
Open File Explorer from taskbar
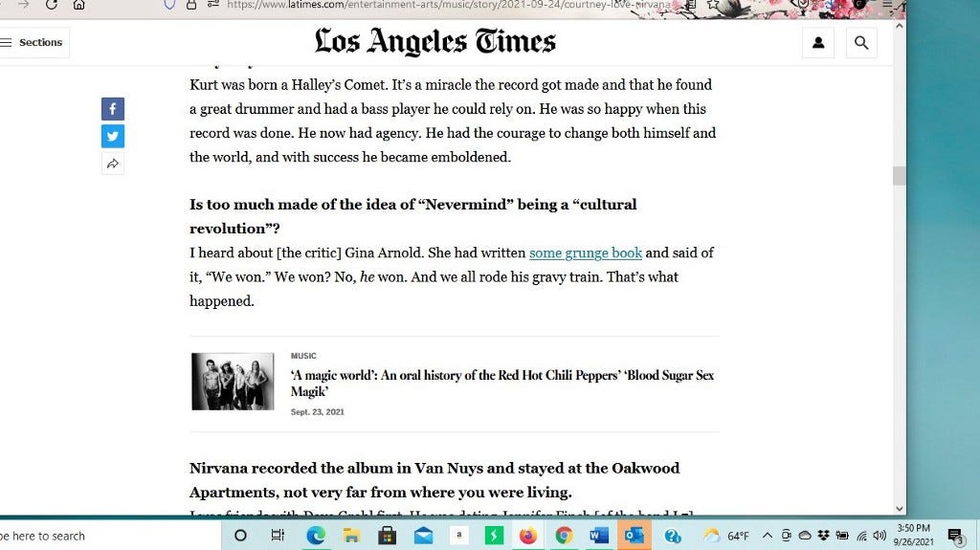[x=351, y=536]
